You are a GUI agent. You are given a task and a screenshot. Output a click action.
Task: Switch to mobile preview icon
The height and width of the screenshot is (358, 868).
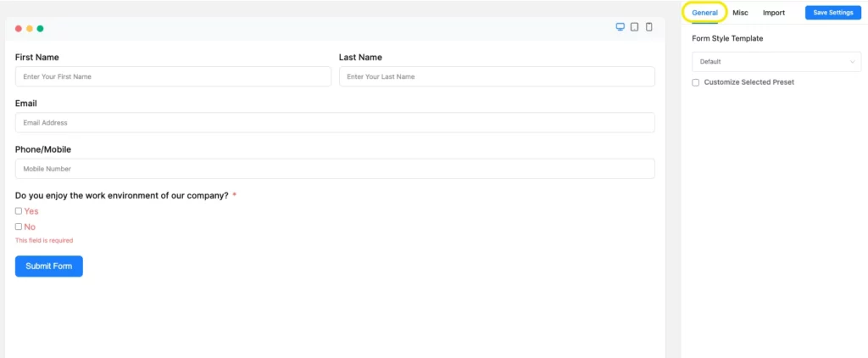point(648,26)
